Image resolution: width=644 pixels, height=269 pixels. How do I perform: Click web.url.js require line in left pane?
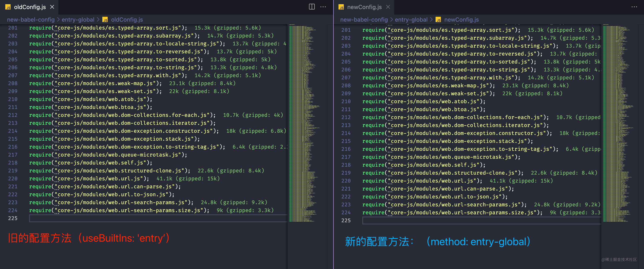pyautogui.click(x=89, y=179)
